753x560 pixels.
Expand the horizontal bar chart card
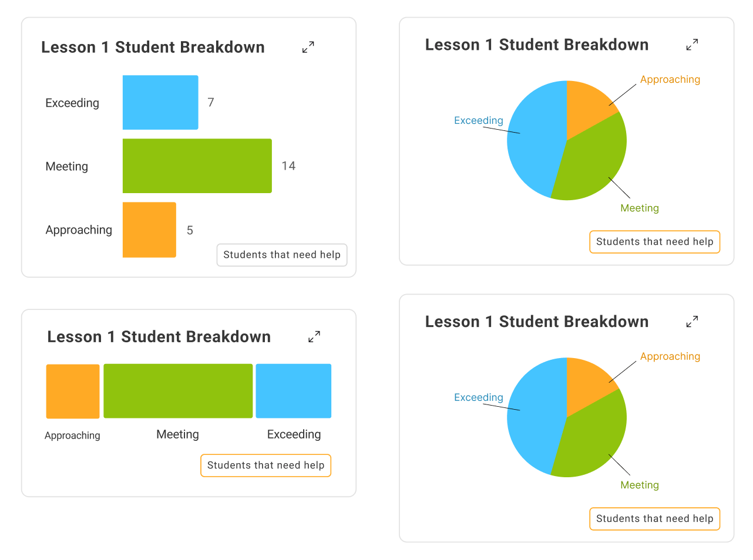(x=308, y=47)
